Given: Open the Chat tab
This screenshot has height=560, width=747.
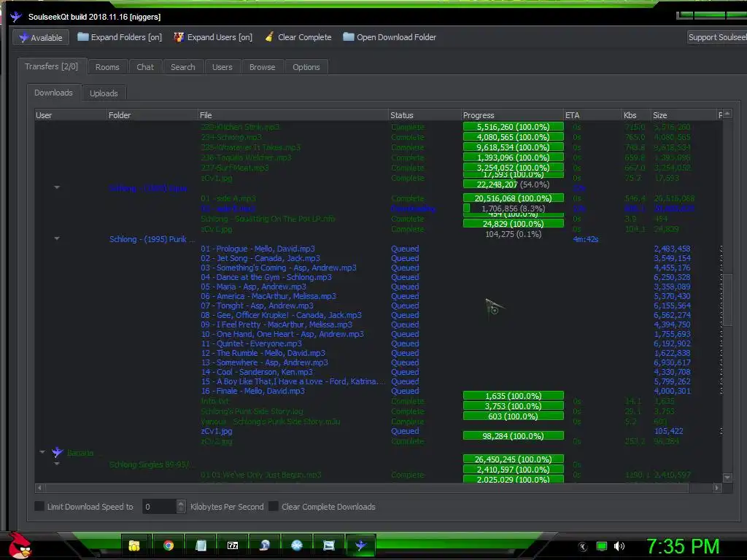Looking at the screenshot, I should pyautogui.click(x=145, y=67).
